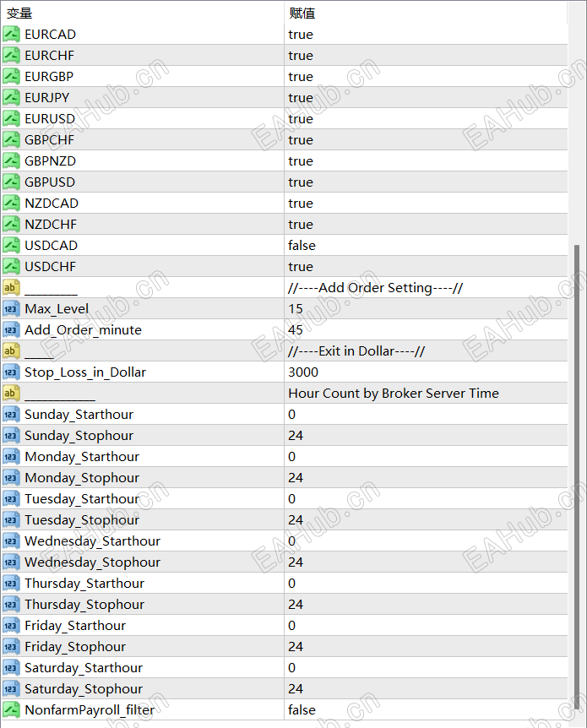Select the Tuesday_Stophour variable name

(82, 520)
